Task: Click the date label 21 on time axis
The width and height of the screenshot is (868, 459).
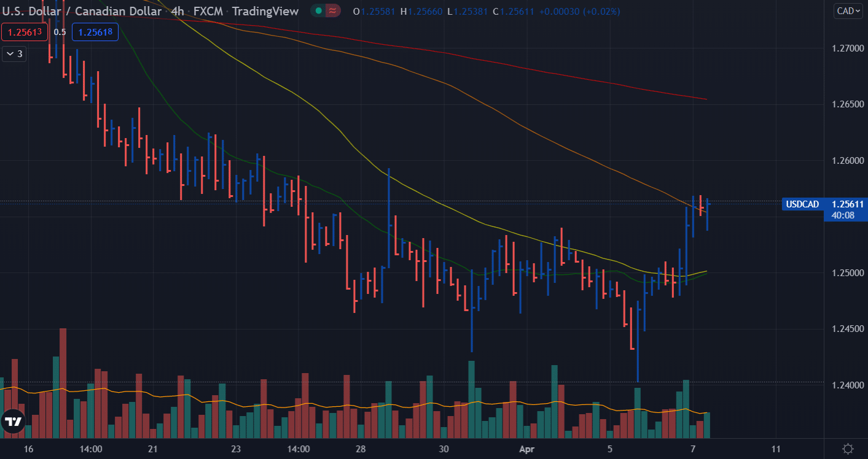Action: pos(153,449)
